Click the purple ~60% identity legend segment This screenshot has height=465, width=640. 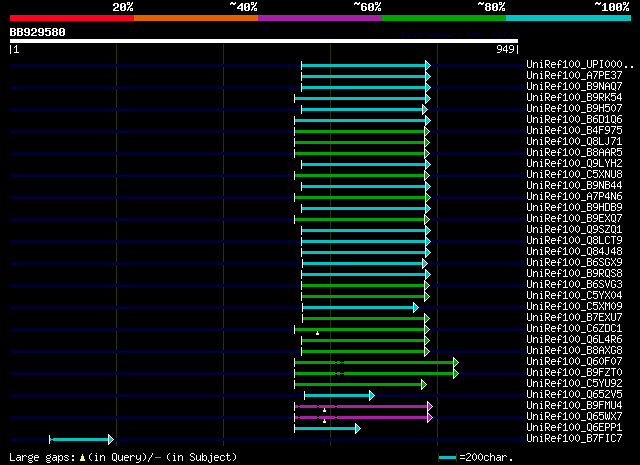(320, 18)
